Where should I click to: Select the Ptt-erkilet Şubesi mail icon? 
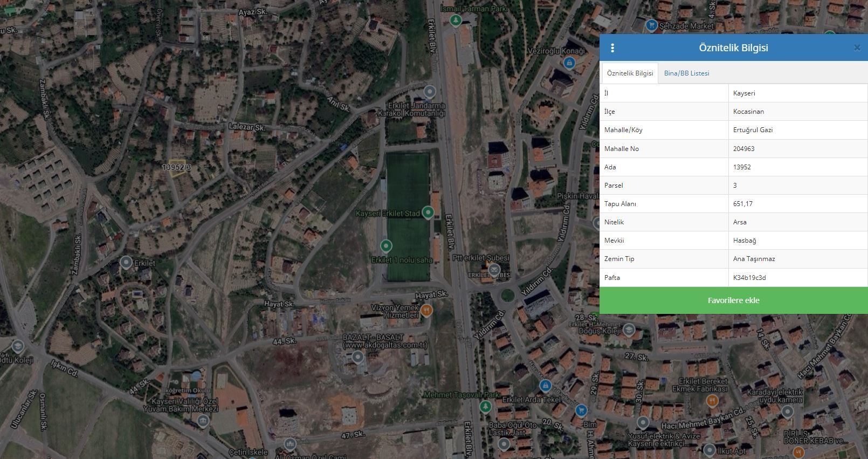click(x=494, y=269)
